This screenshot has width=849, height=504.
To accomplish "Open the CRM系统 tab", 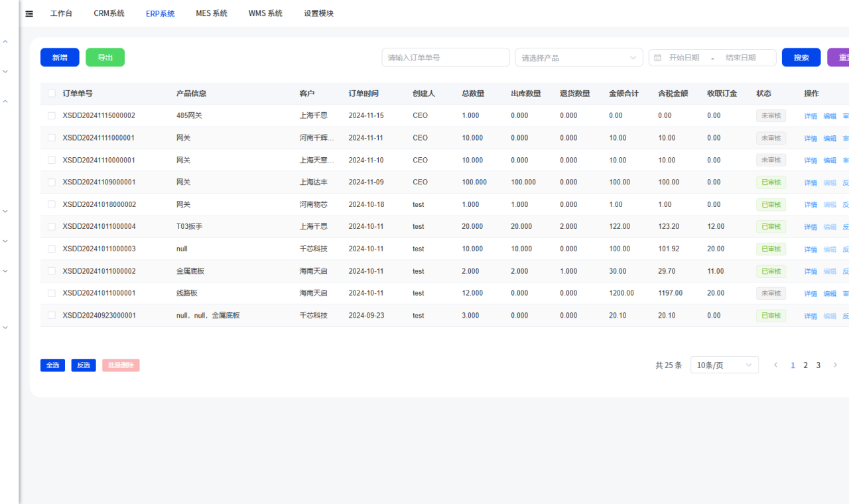I will coord(109,13).
